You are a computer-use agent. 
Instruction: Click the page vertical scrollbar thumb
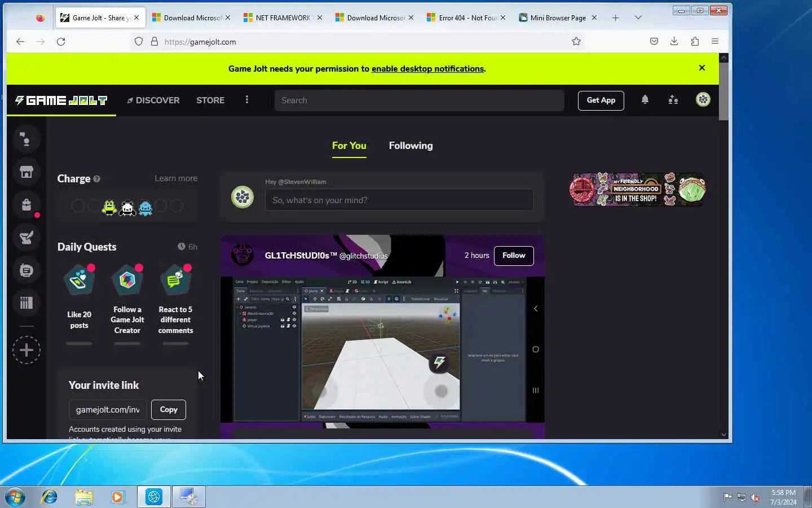click(723, 90)
